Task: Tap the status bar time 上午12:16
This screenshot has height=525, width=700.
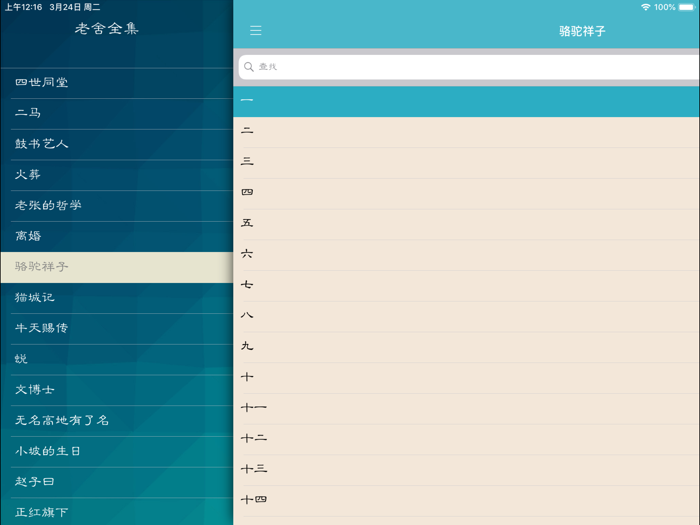Action: coord(23,7)
